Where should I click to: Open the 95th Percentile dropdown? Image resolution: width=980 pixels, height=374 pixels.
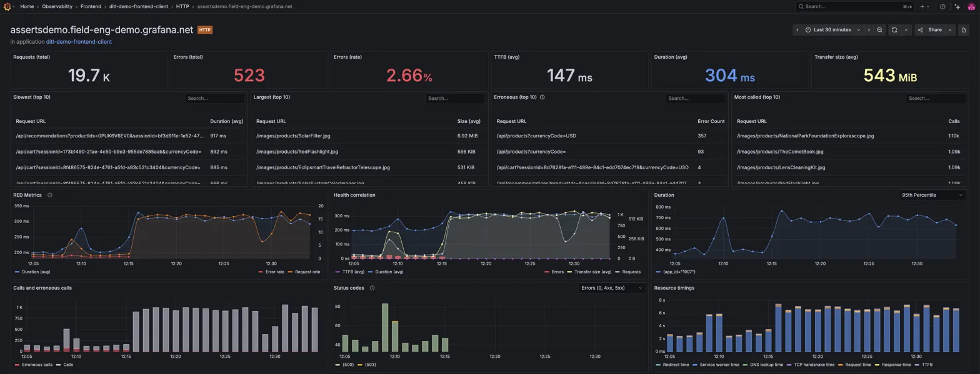pyautogui.click(x=932, y=195)
